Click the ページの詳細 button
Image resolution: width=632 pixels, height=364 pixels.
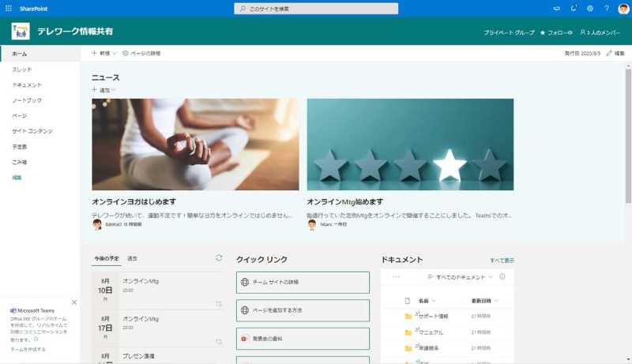click(x=141, y=53)
